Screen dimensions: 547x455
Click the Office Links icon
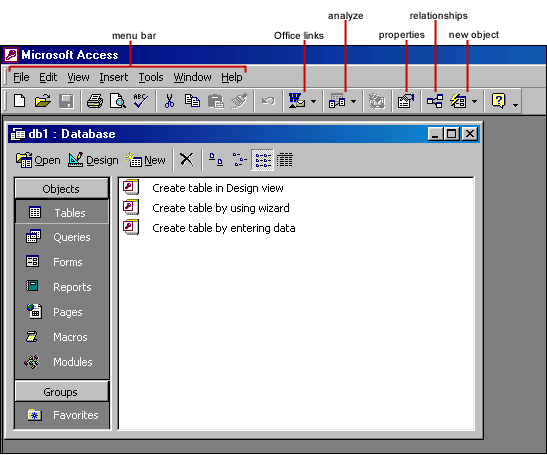click(x=297, y=101)
